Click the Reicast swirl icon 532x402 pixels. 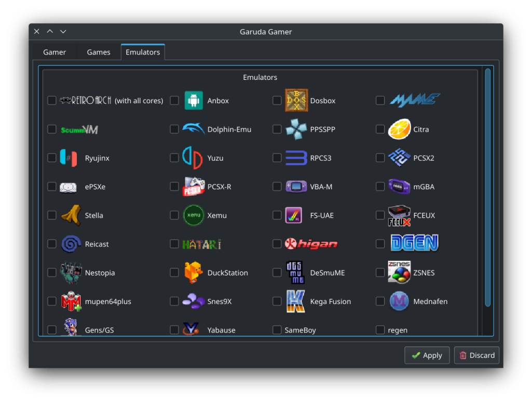(70, 244)
